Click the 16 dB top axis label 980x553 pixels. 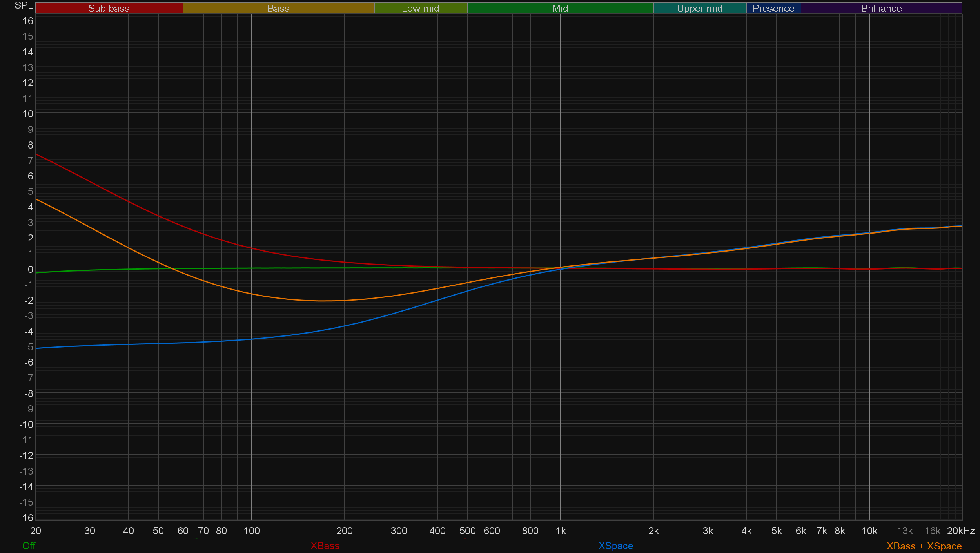pyautogui.click(x=28, y=21)
